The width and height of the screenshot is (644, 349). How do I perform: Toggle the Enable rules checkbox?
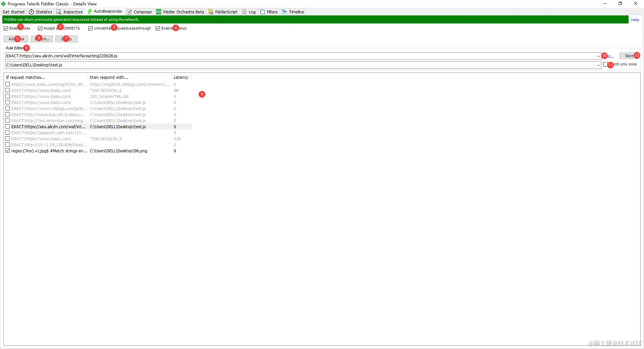[x=6, y=29]
